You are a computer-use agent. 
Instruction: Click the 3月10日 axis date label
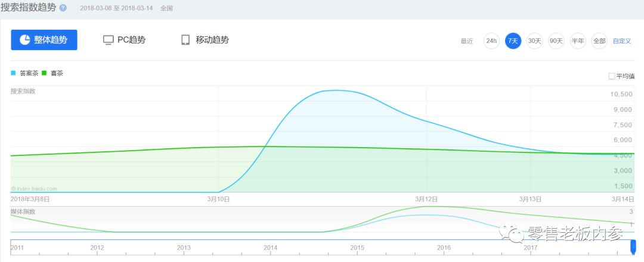click(x=218, y=199)
